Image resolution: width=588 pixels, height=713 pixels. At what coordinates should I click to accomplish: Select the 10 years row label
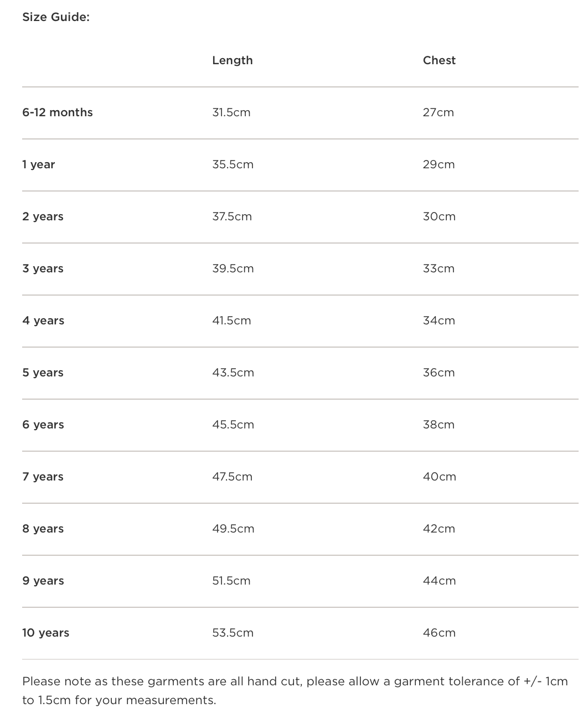click(45, 633)
